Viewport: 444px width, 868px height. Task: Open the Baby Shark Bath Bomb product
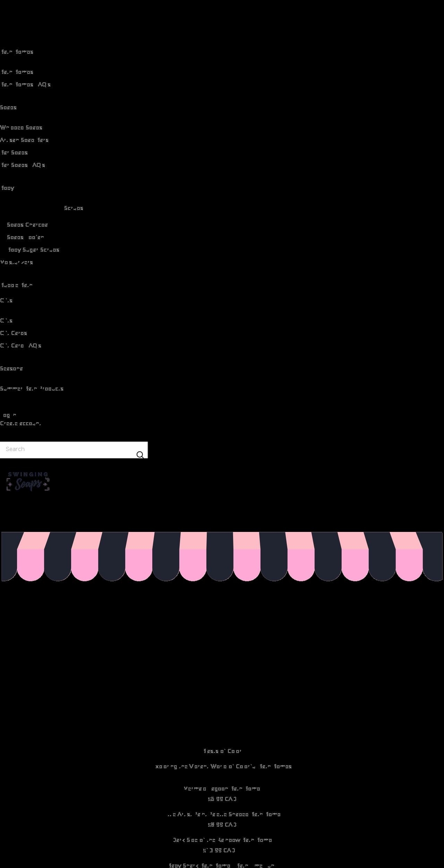click(x=222, y=865)
